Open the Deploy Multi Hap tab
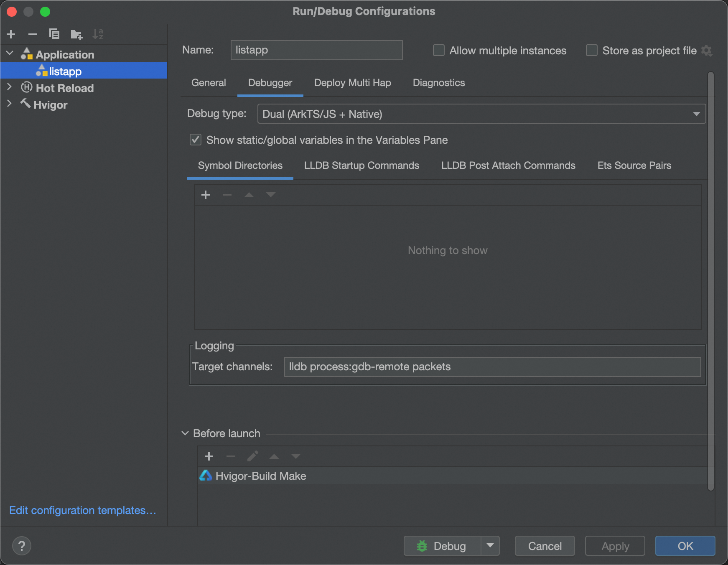 pos(352,83)
